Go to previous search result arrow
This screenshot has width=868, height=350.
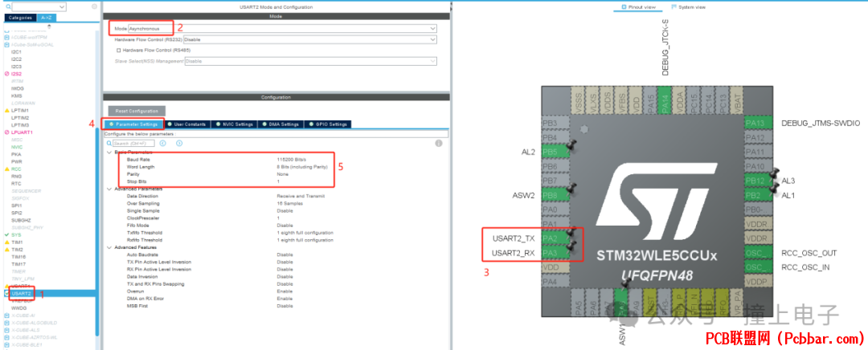point(162,143)
